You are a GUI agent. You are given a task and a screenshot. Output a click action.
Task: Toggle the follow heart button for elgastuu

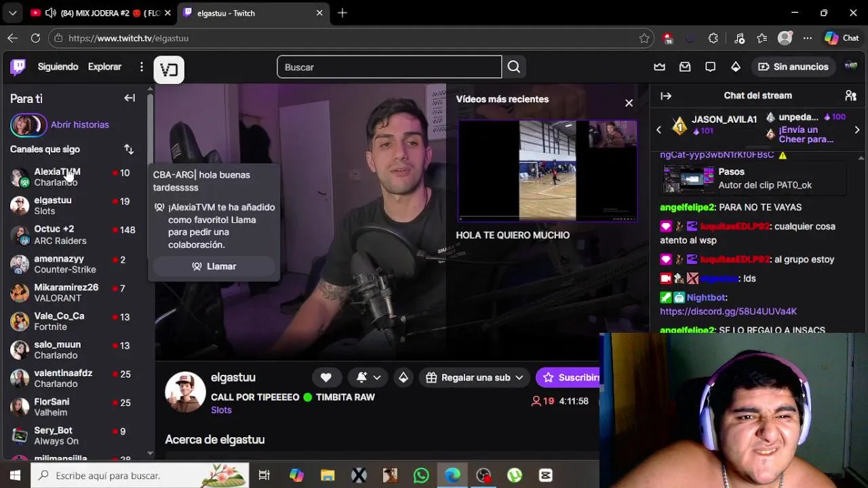(325, 378)
